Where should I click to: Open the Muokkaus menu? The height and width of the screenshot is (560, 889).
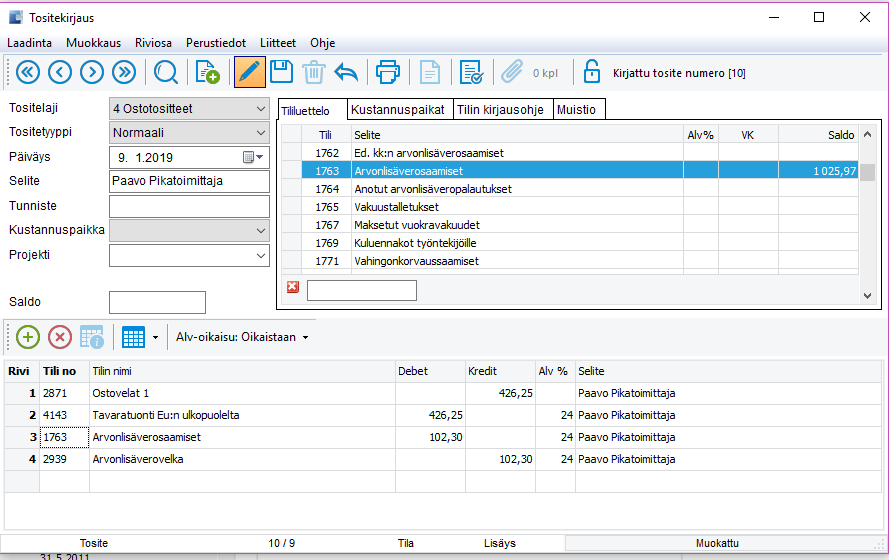(x=93, y=43)
